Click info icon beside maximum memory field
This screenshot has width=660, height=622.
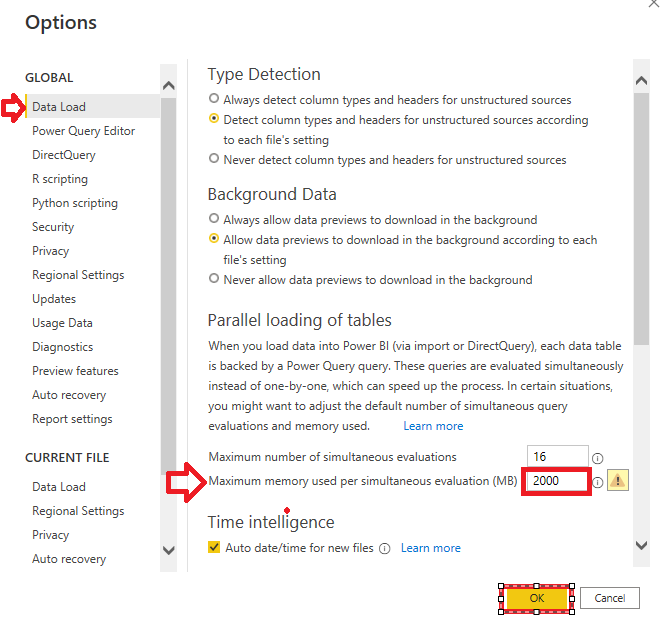[x=598, y=482]
